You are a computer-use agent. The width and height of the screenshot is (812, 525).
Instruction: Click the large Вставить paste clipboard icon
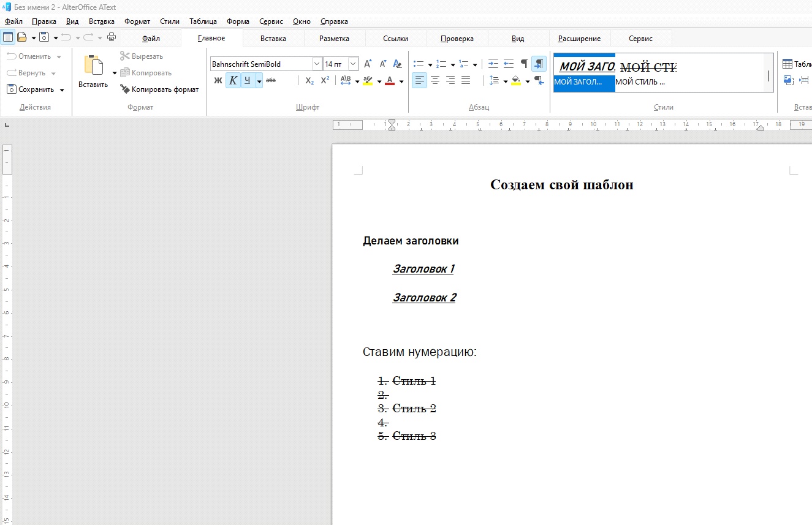tap(93, 66)
